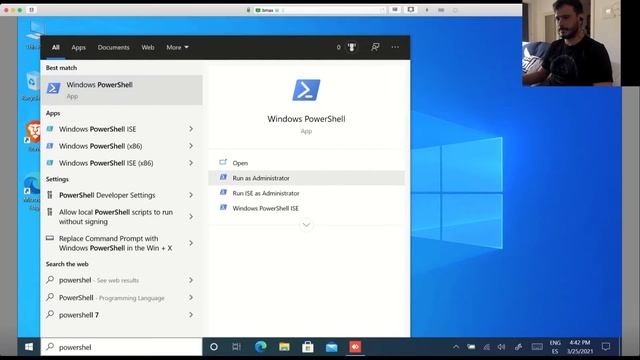The image size is (640, 360).
Task: Click the volume speaker icon in tray
Action: pos(502,347)
